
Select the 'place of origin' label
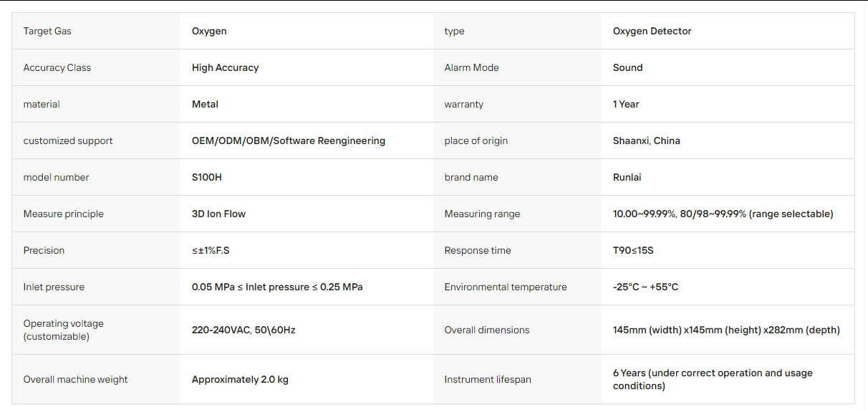(476, 140)
